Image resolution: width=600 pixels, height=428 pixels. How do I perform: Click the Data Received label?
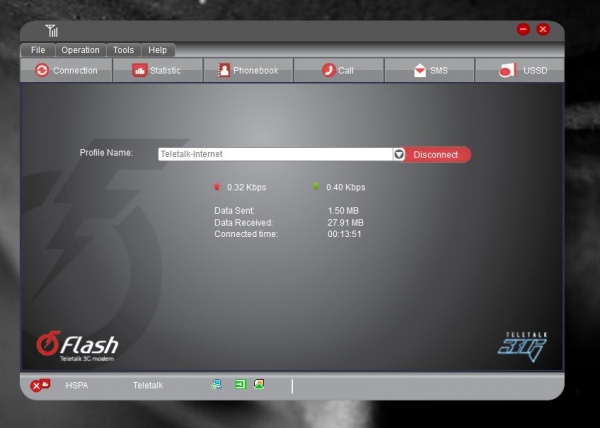click(243, 223)
